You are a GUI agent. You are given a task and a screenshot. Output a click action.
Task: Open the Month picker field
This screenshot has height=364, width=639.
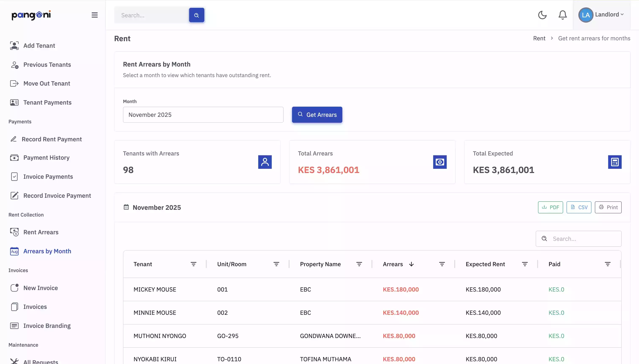click(x=203, y=115)
